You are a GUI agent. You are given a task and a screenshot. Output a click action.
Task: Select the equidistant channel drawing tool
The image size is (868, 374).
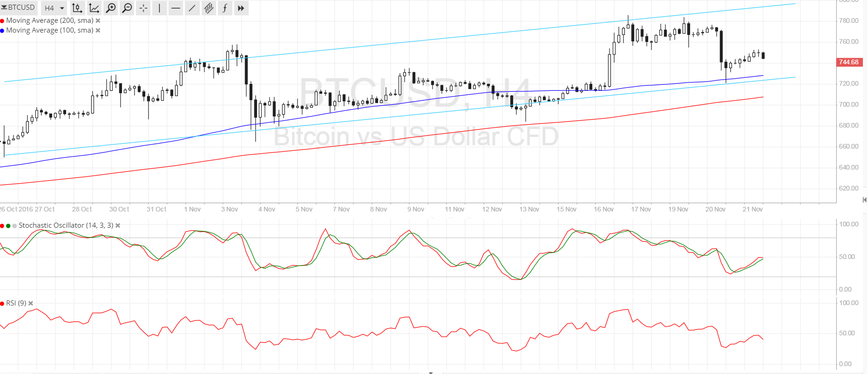(x=208, y=8)
